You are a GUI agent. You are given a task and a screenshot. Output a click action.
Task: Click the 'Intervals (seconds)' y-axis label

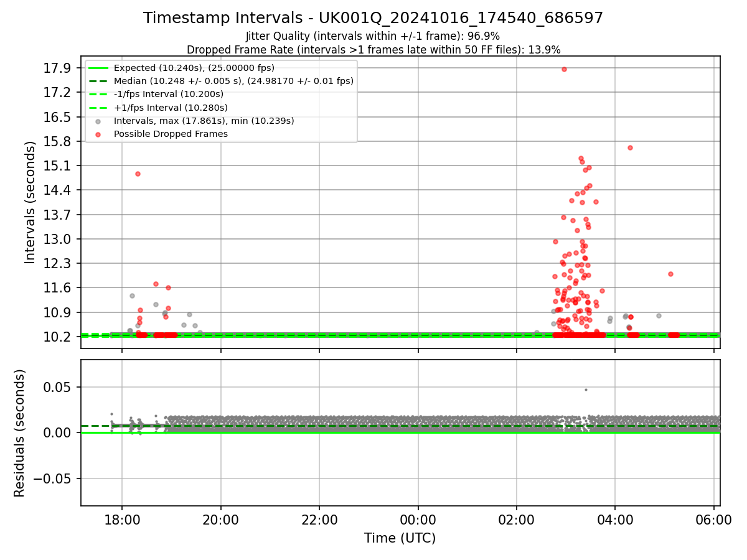pyautogui.click(x=30, y=202)
